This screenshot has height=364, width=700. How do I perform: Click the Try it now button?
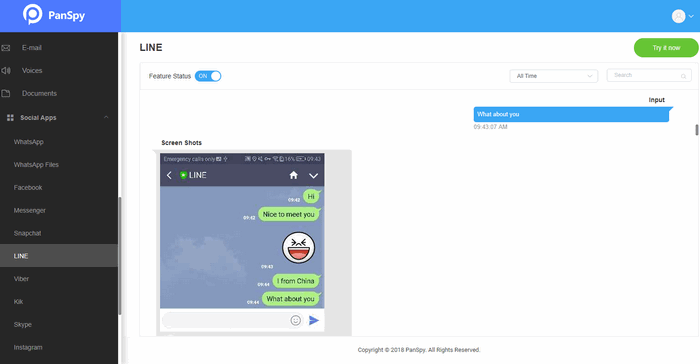pyautogui.click(x=666, y=48)
